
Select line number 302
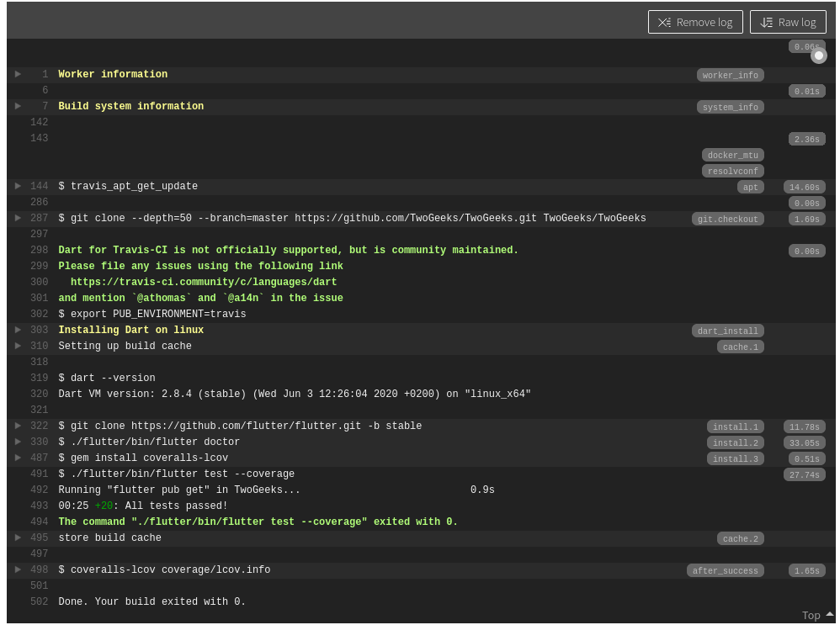(x=39, y=314)
